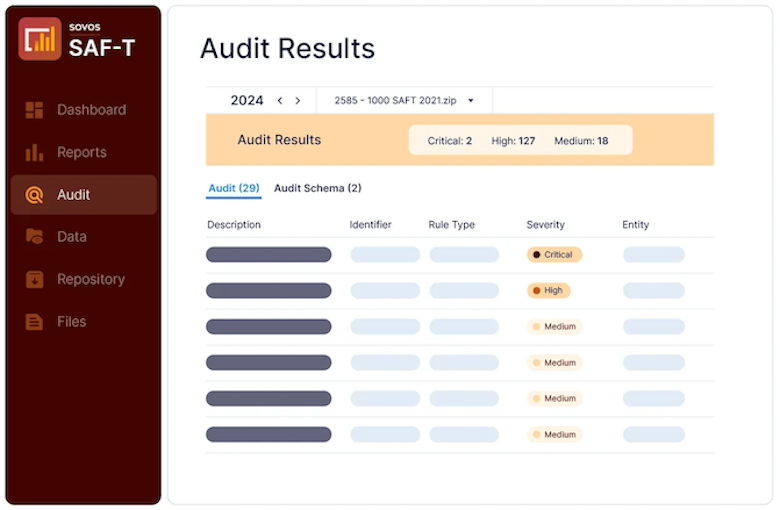The height and width of the screenshot is (510, 780).
Task: Switch to the Audit (29) tab
Action: click(234, 188)
